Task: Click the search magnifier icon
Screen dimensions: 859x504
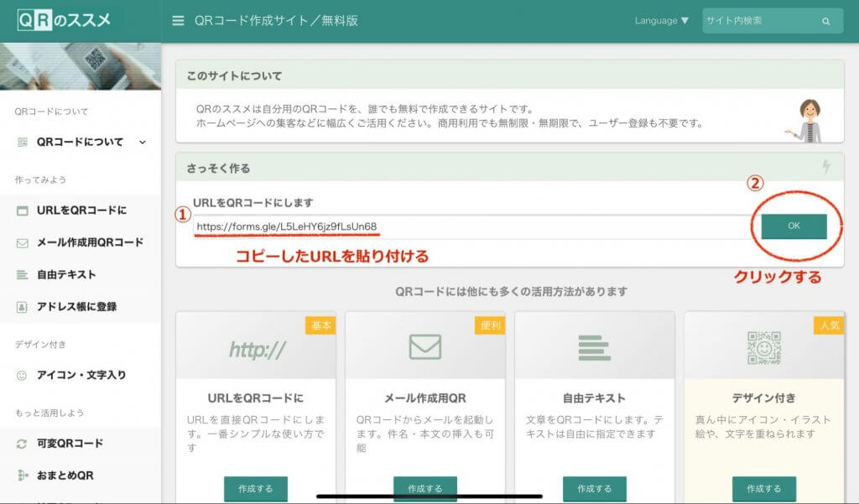Action: coord(825,21)
